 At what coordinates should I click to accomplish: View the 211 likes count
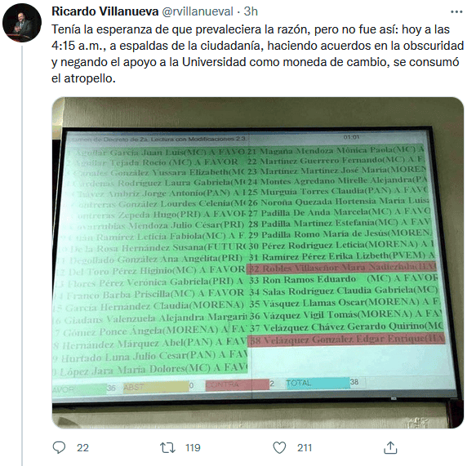pos(305,448)
